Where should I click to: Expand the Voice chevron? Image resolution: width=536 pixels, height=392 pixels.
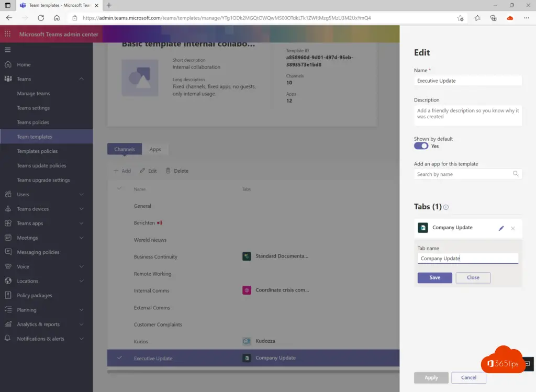click(x=81, y=266)
